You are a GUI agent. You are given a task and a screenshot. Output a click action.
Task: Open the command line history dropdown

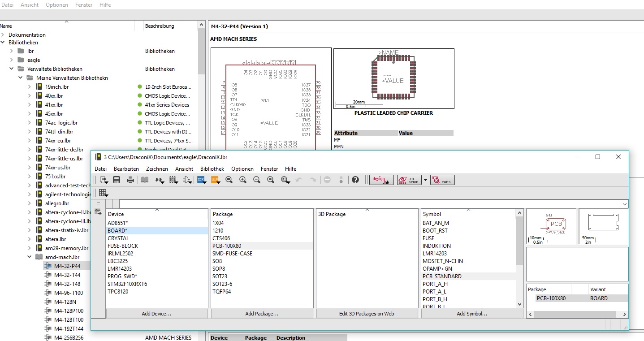click(x=625, y=204)
